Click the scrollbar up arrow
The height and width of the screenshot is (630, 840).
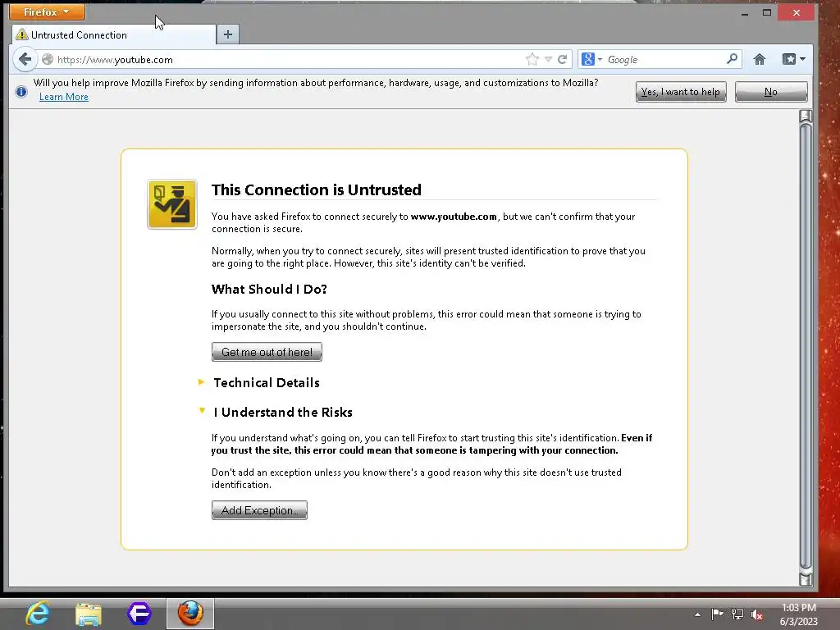click(806, 116)
